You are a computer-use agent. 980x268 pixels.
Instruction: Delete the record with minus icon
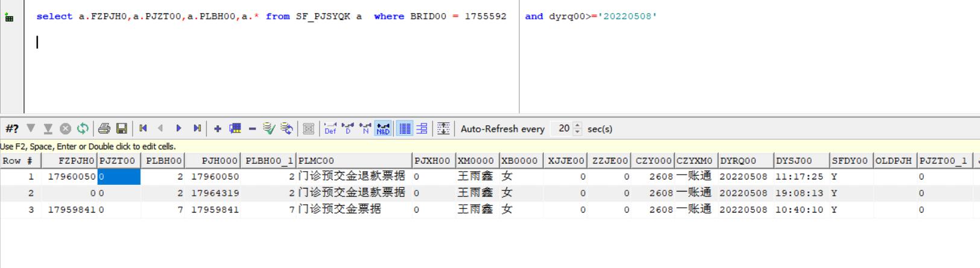coord(252,129)
